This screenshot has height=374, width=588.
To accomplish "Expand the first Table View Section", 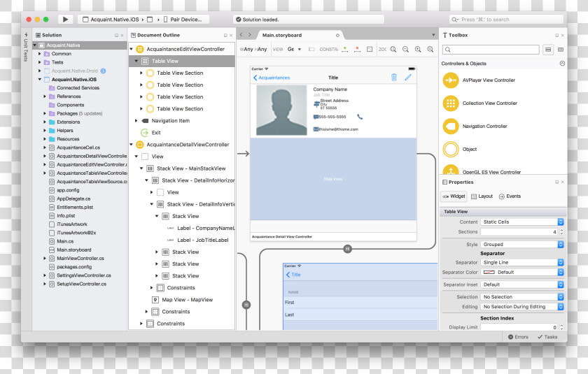I will point(141,73).
